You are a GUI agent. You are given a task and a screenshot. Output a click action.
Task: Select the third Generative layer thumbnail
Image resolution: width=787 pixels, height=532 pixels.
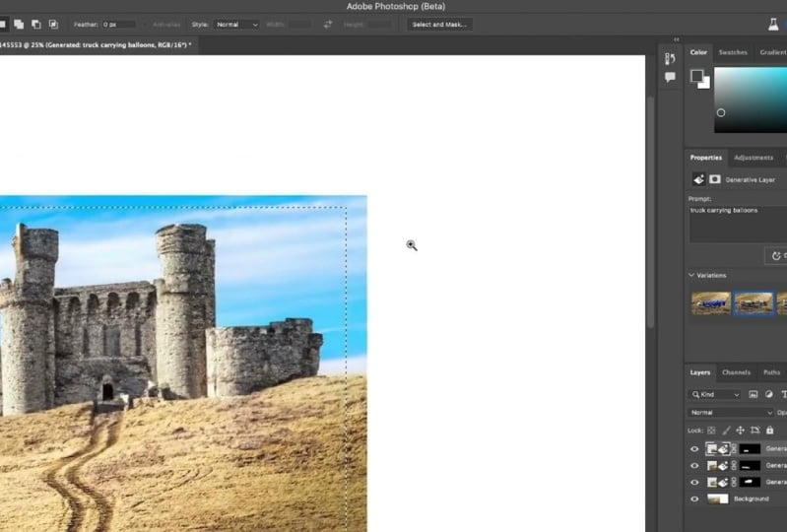coord(718,483)
